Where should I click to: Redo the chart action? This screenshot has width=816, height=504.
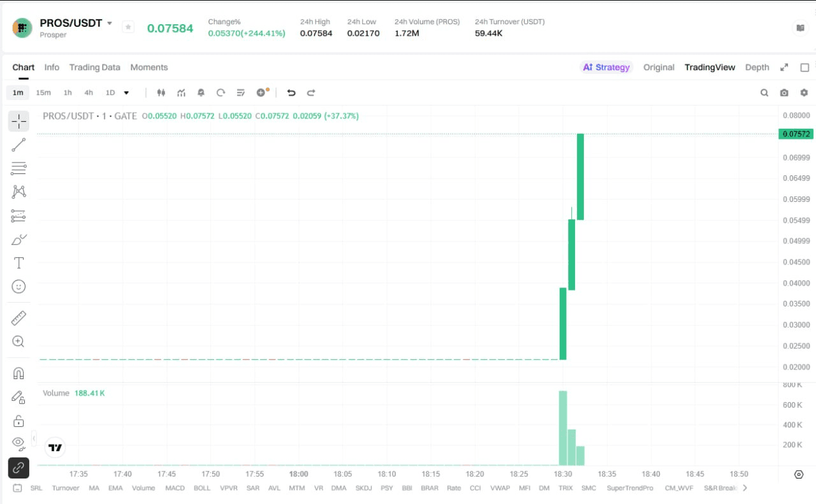[311, 92]
